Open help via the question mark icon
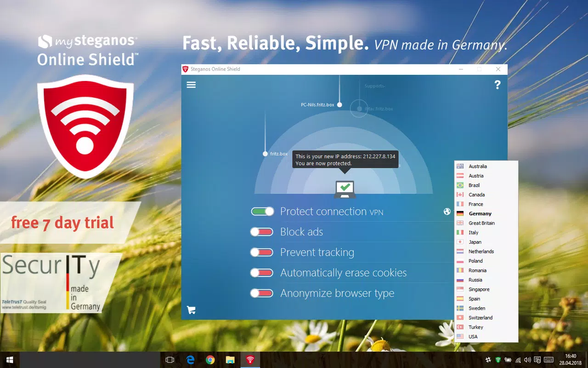Image resolution: width=588 pixels, height=368 pixels. click(x=498, y=85)
